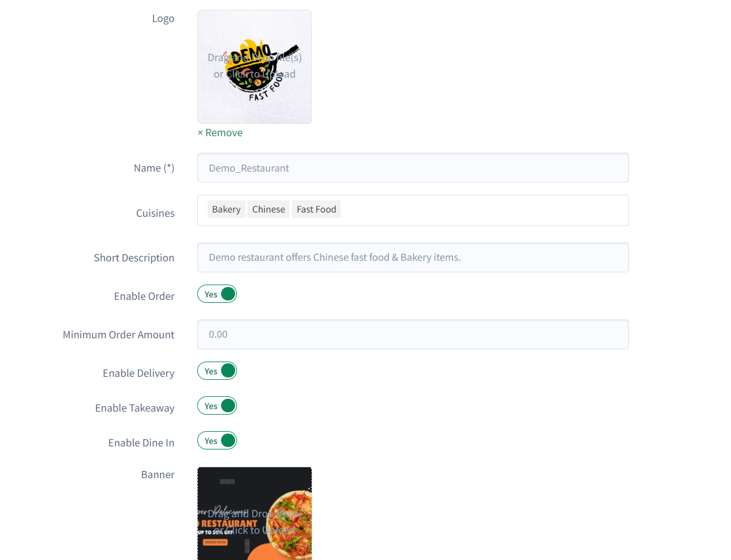Turn off the Enable Takeaway toggle
Viewport: 731px width, 560px height.
[x=217, y=406]
